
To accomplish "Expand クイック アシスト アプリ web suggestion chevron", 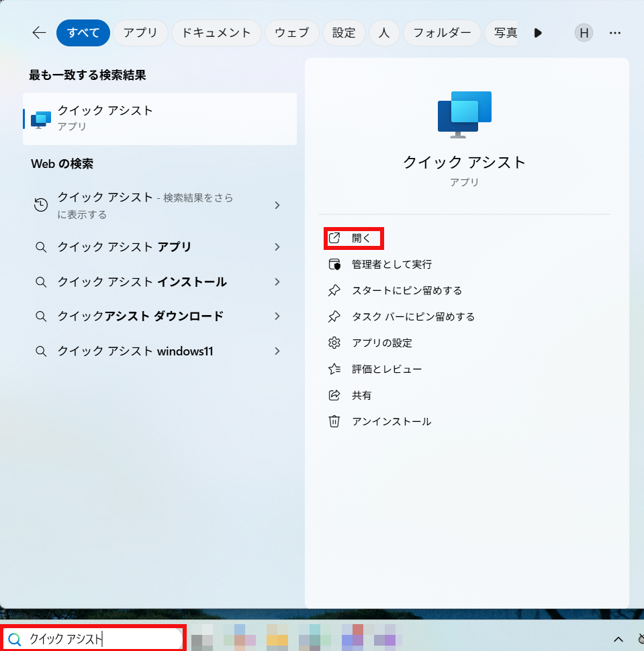I will [277, 247].
